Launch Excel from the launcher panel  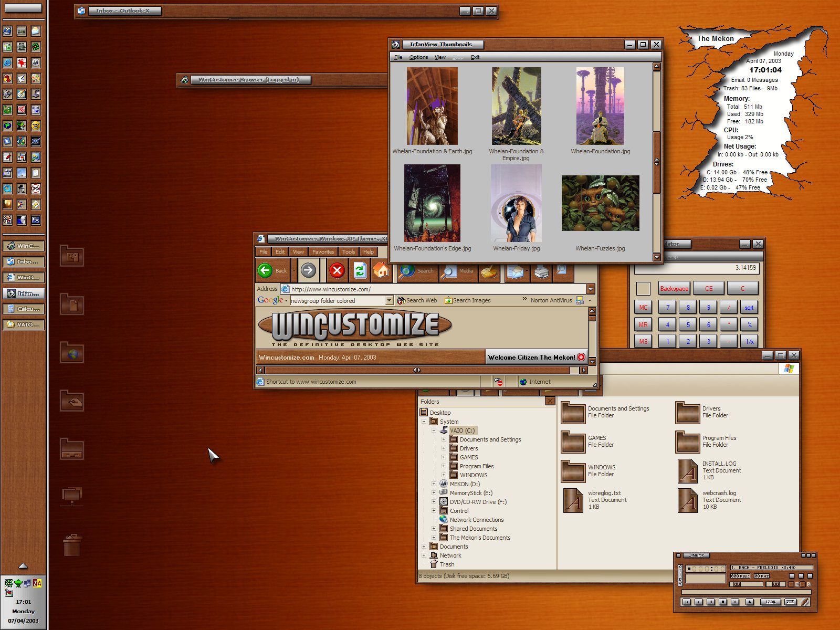7,46
